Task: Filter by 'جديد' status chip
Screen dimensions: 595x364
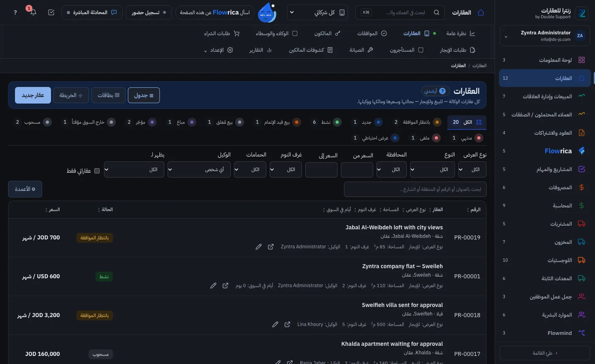Action: [x=367, y=122]
